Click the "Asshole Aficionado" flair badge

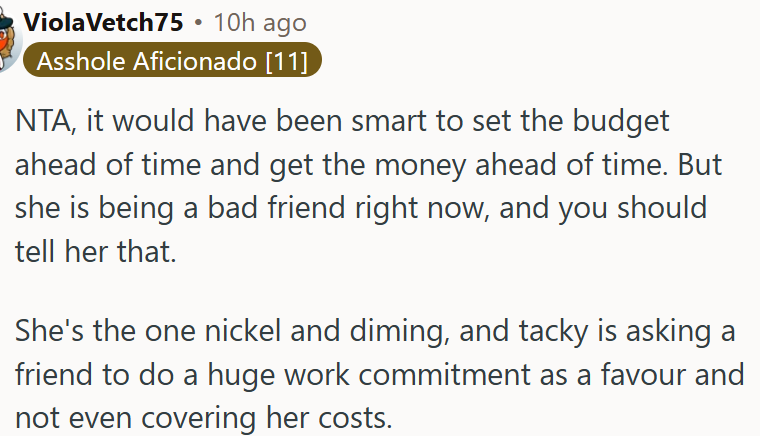pos(148,61)
